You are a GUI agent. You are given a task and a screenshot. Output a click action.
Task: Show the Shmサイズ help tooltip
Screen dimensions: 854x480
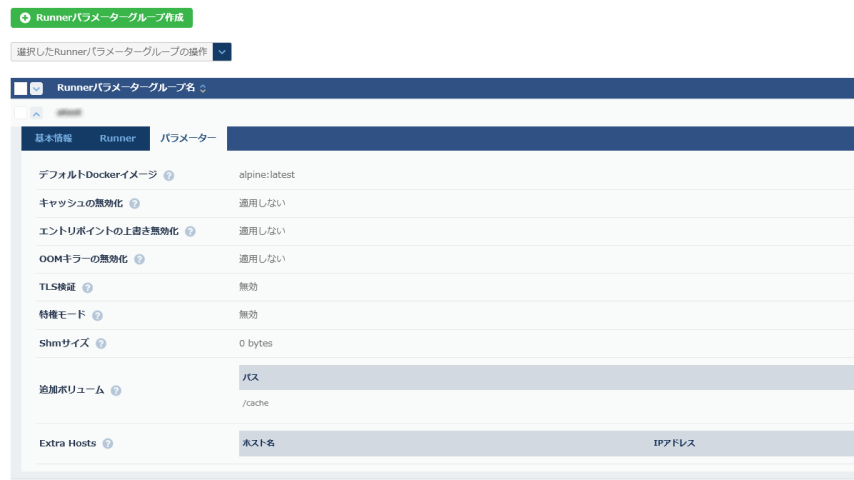point(101,343)
